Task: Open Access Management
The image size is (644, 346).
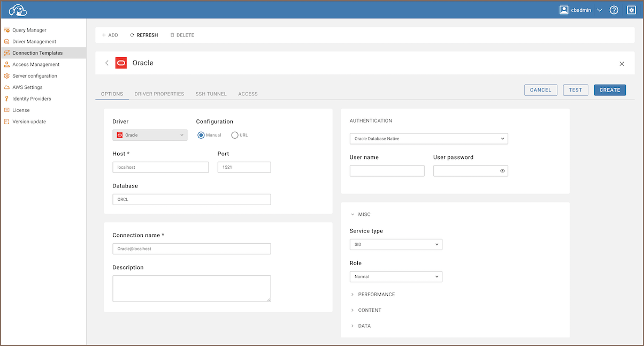Action: 36,64
